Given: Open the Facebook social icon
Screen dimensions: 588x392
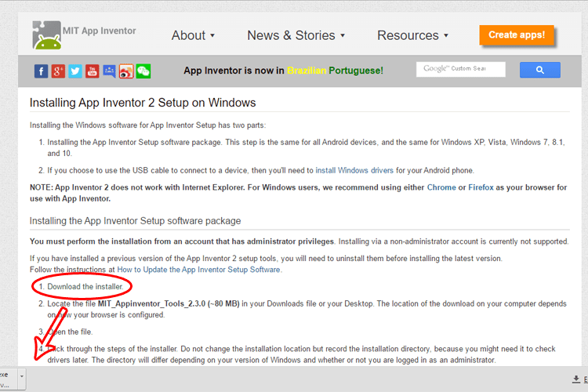Looking at the screenshot, I should (x=42, y=71).
